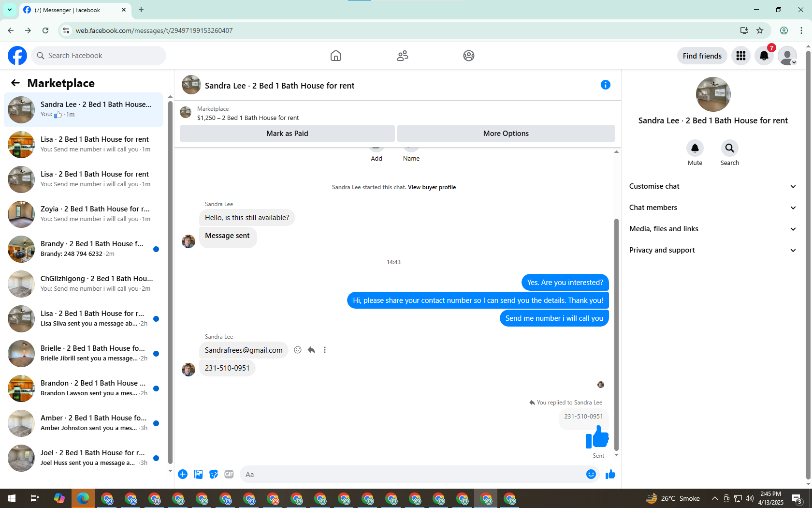Choose a sticker in composer
This screenshot has height=508, width=812.
214,474
